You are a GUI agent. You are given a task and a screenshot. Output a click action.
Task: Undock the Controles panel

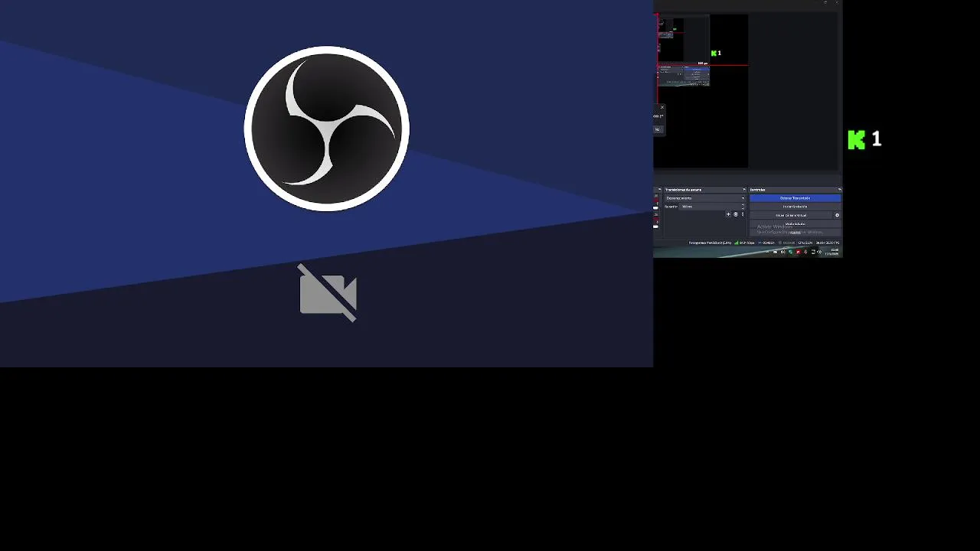pyautogui.click(x=839, y=190)
